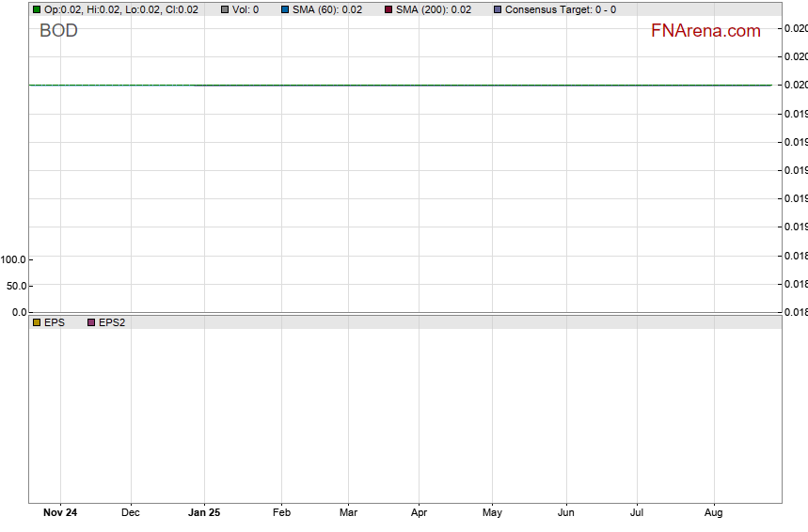This screenshot has width=808, height=532.
Task: Select the BOD ticker label
Action: [58, 31]
